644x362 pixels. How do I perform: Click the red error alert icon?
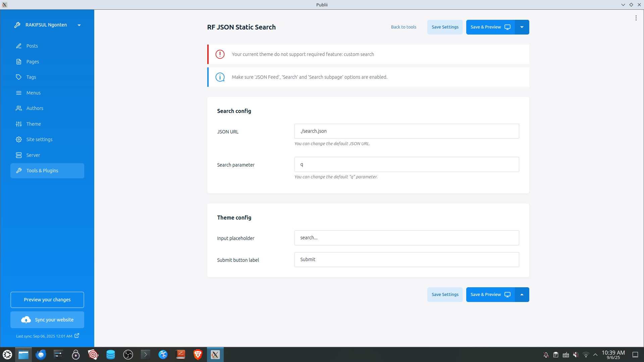coord(220,54)
